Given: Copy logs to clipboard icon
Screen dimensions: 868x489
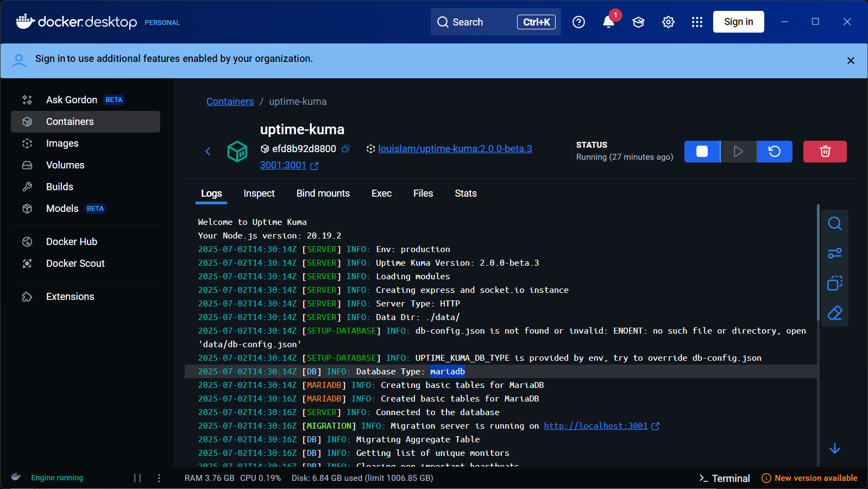Looking at the screenshot, I should coord(834,283).
